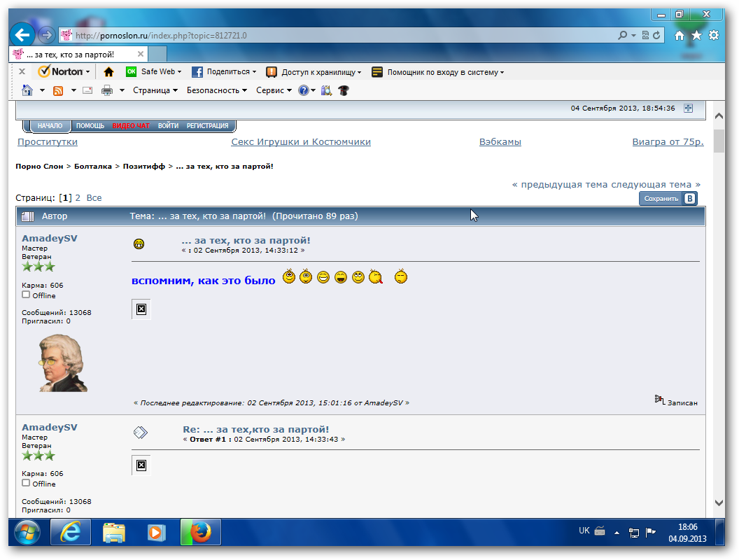Click the browser Back arrow button

[x=22, y=34]
